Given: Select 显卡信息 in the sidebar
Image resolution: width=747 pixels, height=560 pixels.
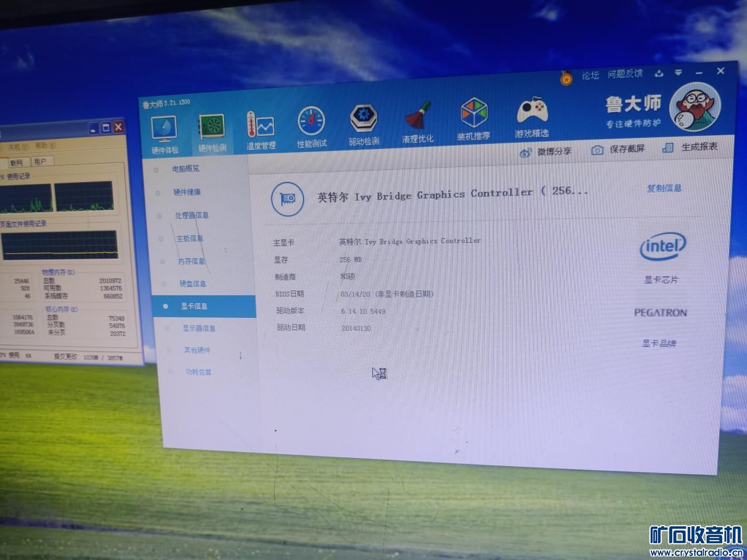Looking at the screenshot, I should click(204, 306).
